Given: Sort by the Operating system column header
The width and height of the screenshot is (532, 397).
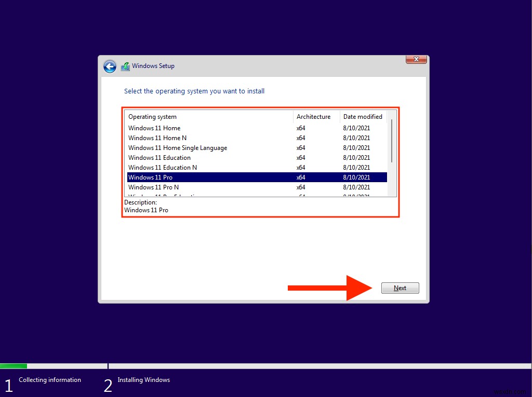Looking at the screenshot, I should pos(152,116).
